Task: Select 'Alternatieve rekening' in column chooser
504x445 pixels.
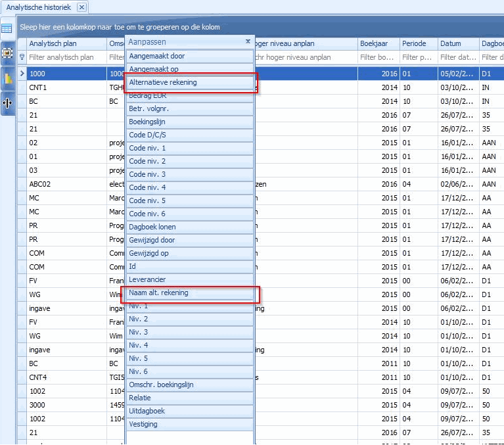Action: pyautogui.click(x=189, y=82)
